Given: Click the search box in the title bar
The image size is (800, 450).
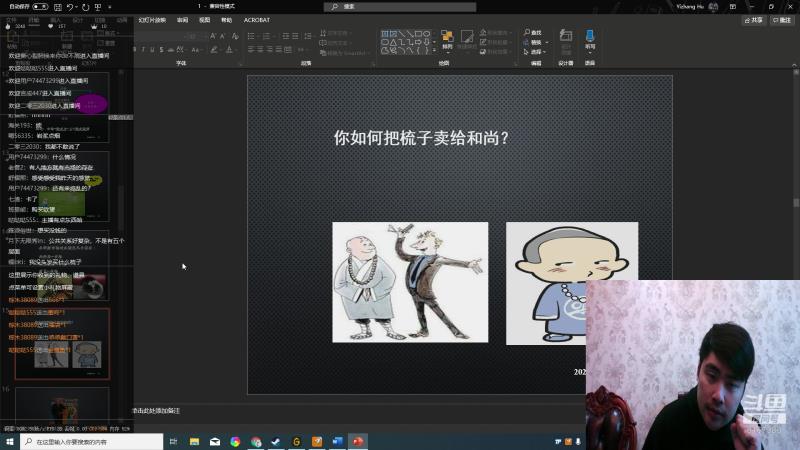Looking at the screenshot, I should pyautogui.click(x=400, y=6).
